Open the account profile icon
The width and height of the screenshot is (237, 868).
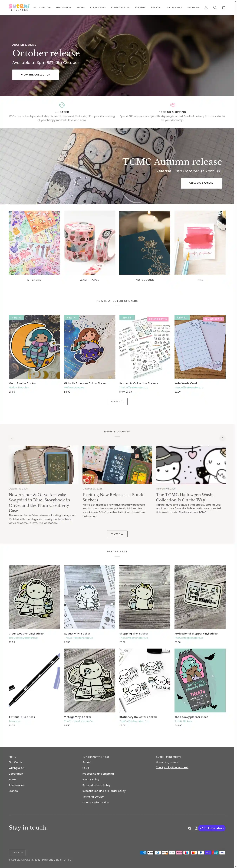(206, 7)
